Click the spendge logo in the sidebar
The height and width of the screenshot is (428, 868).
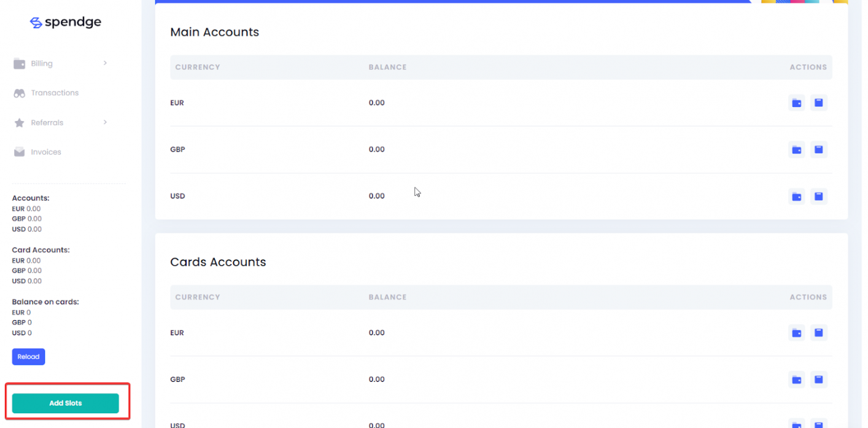[66, 23]
